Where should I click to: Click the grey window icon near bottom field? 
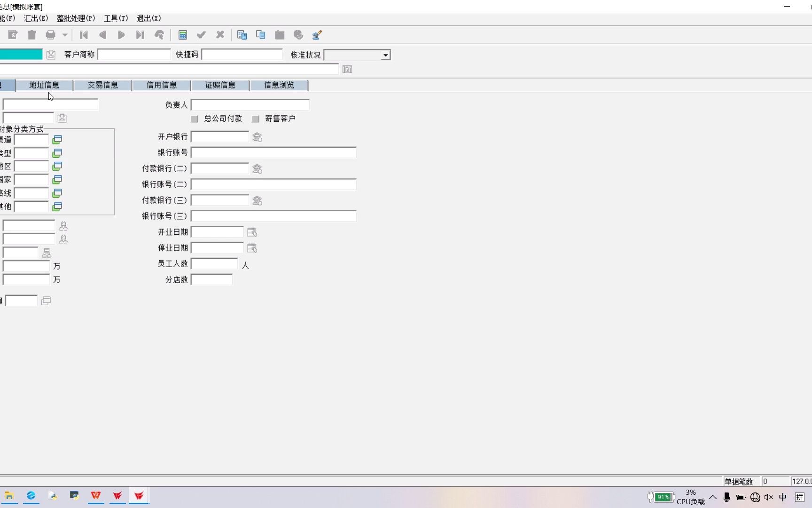[46, 301]
